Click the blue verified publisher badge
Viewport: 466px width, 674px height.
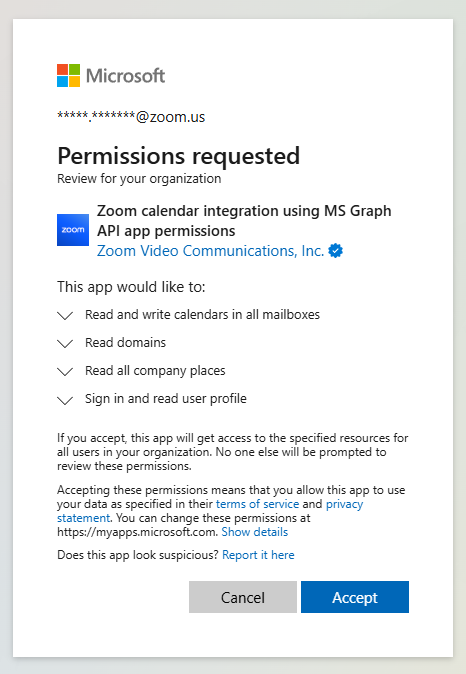(335, 251)
